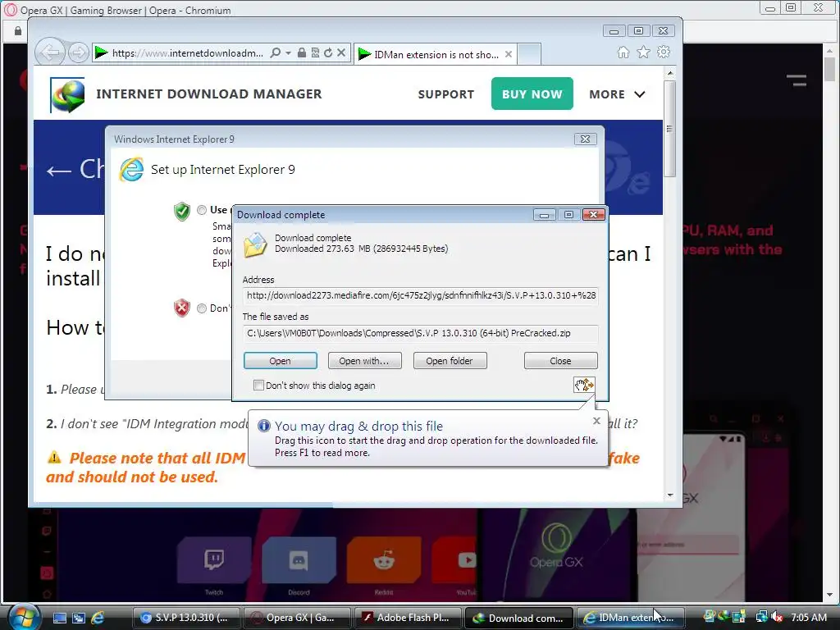Click the address bar search magnifier icon

tap(276, 52)
